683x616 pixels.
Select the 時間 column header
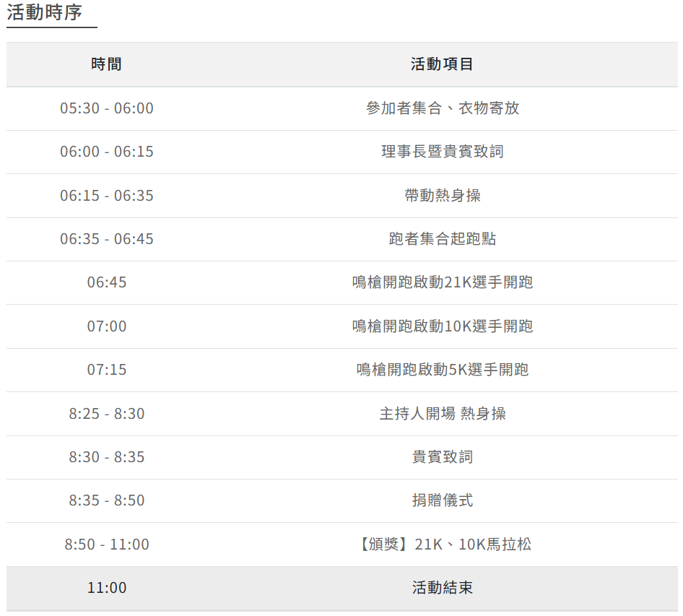[107, 64]
